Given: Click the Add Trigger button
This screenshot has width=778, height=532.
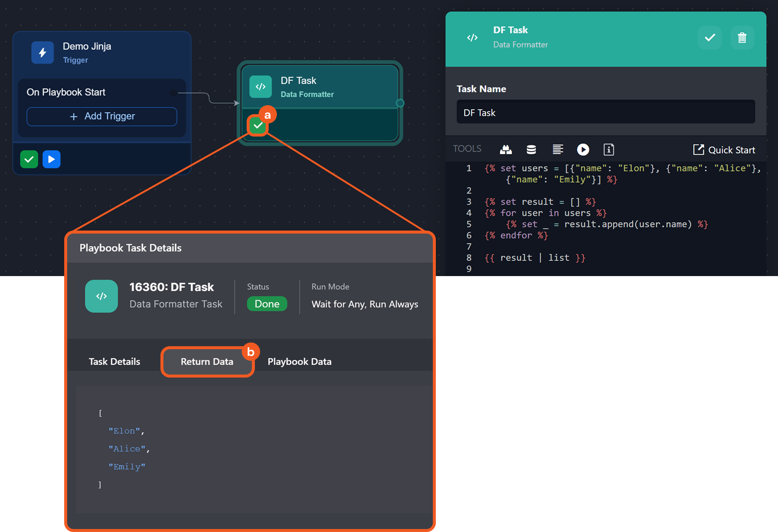Looking at the screenshot, I should point(102,116).
